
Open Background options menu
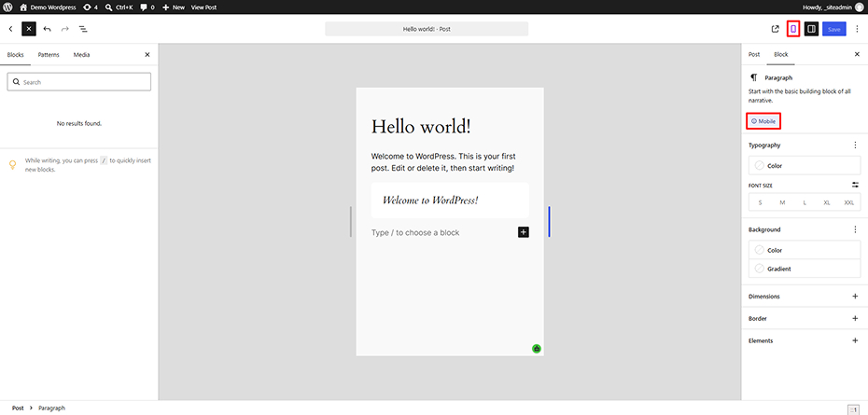[x=855, y=229]
